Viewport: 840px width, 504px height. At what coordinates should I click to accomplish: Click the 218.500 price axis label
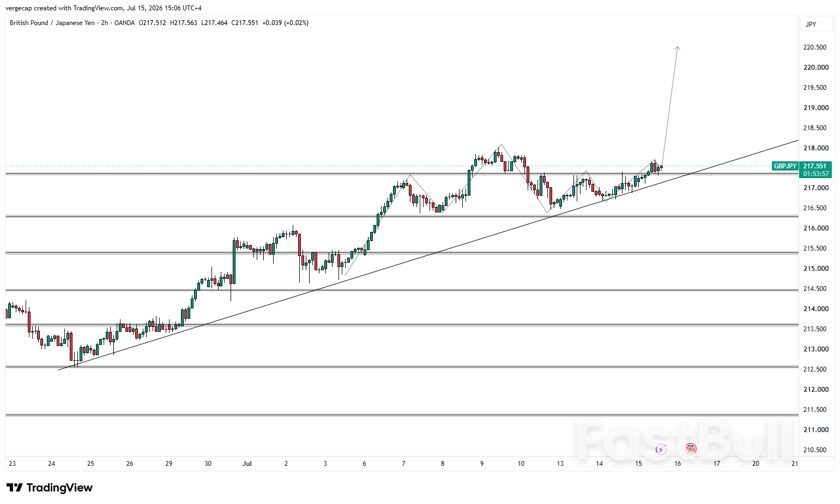click(815, 128)
